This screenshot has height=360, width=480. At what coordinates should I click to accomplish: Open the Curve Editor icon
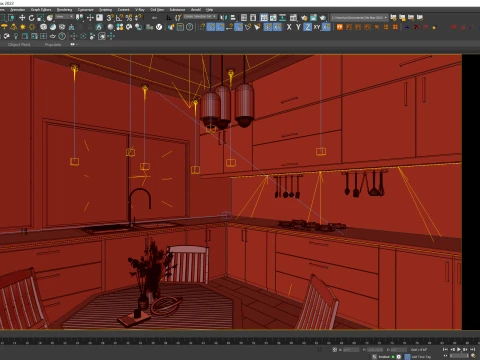click(273, 18)
